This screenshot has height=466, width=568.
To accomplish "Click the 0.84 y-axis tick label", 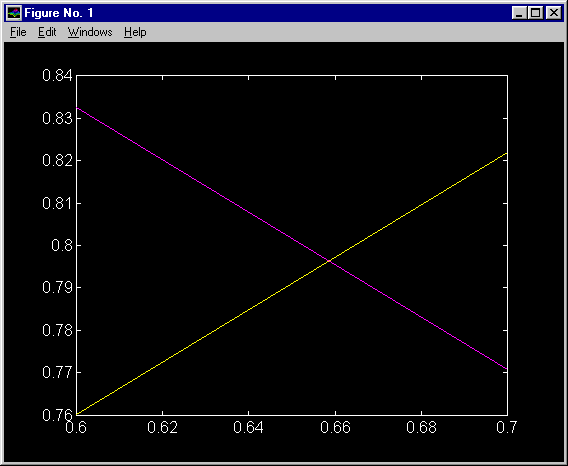I will coord(57,76).
